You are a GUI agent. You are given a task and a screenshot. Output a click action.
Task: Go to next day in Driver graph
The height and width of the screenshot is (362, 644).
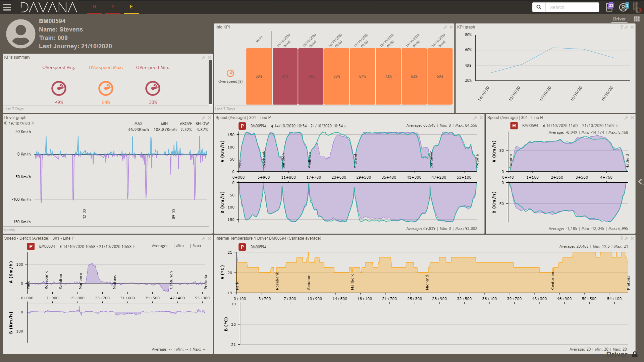coord(33,123)
